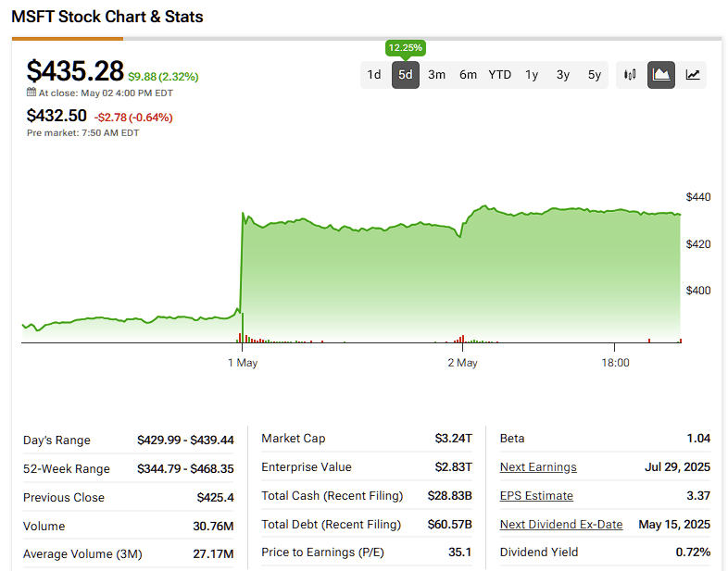Select the 1d time range
This screenshot has width=728, height=571.
pyautogui.click(x=374, y=75)
